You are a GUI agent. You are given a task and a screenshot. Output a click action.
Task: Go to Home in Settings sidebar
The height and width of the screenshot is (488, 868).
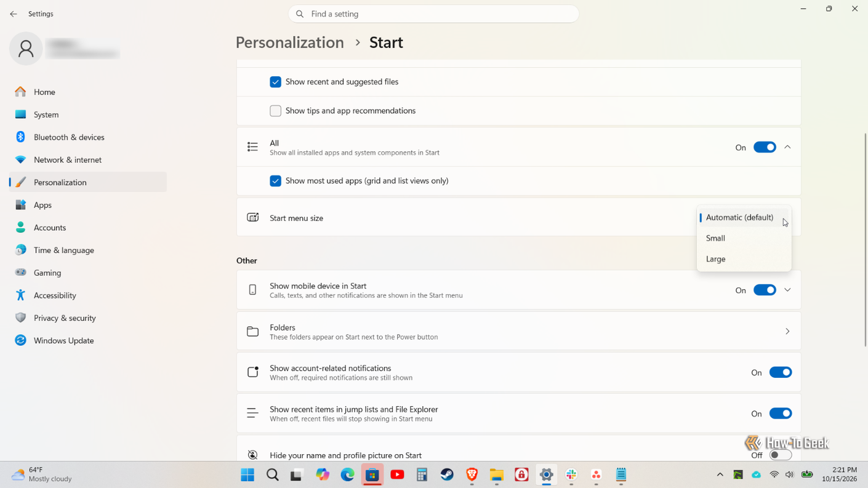pos(88,92)
